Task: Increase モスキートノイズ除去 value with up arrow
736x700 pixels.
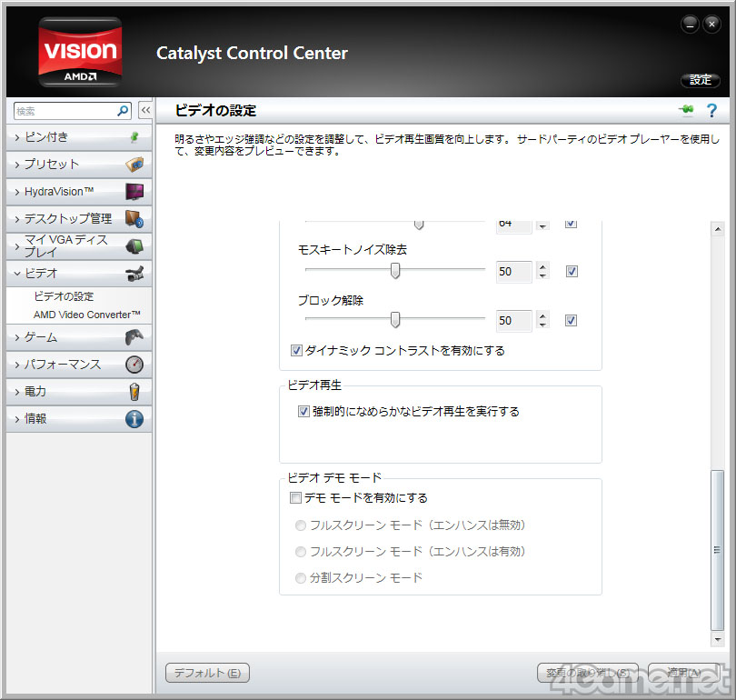Action: 542,267
